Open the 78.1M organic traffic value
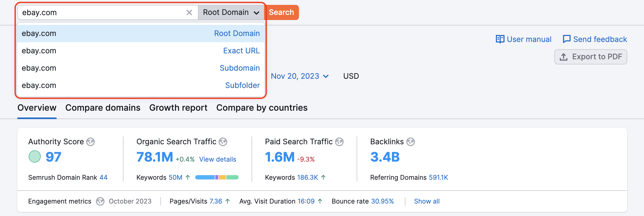This screenshot has height=216, width=644. (155, 157)
